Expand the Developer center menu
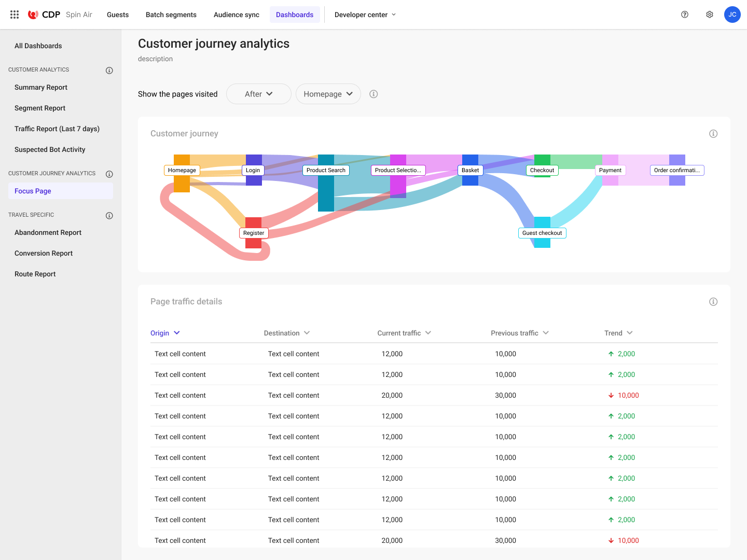This screenshot has width=747, height=560. [365, 15]
